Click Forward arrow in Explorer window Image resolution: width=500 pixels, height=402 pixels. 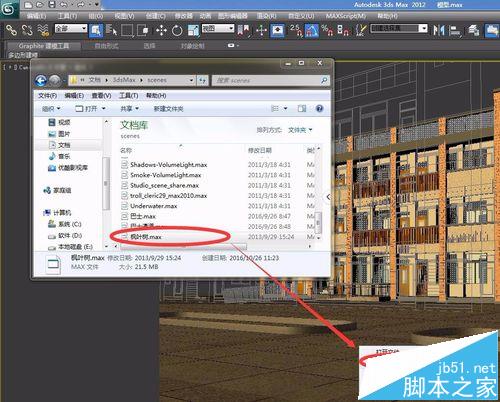coord(55,80)
